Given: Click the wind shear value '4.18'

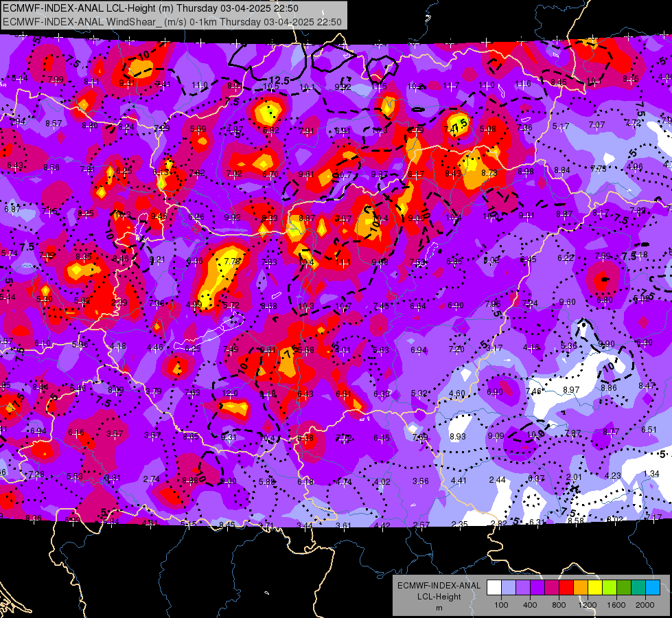Looking at the screenshot, I should point(118,346).
